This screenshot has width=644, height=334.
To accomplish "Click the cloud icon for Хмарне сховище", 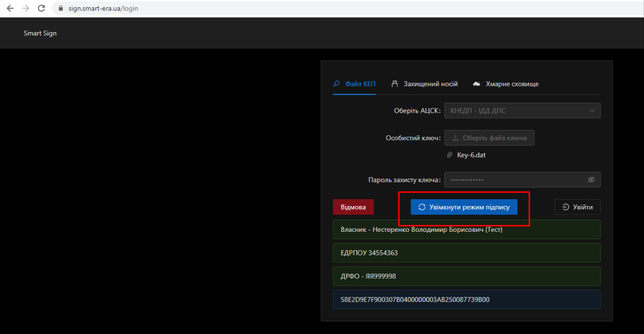I will pos(476,84).
